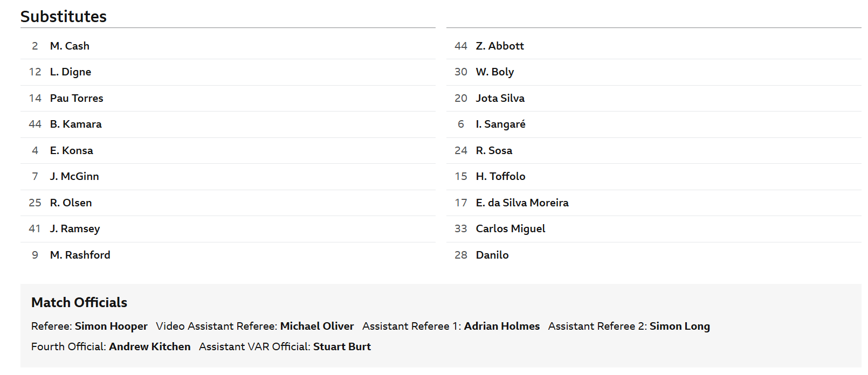Click J. Ramsey in substitutes
Image resolution: width=868 pixels, height=375 pixels.
(x=228, y=229)
